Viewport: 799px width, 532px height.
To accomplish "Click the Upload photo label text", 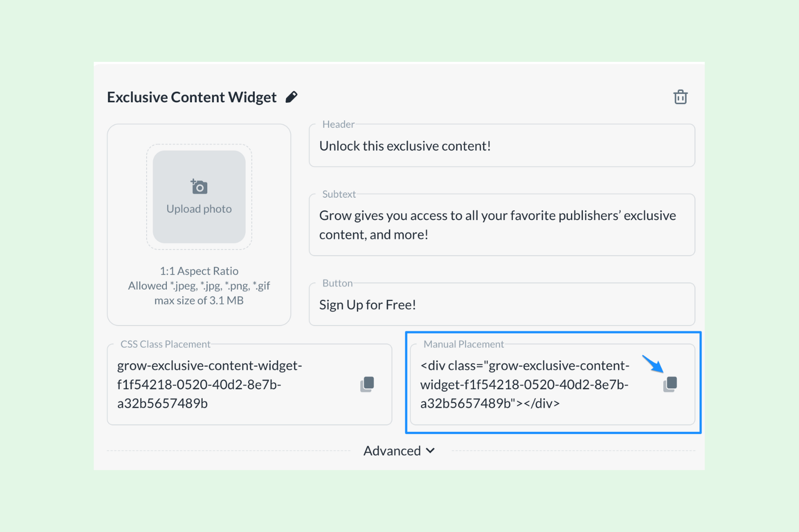I will 199,209.
